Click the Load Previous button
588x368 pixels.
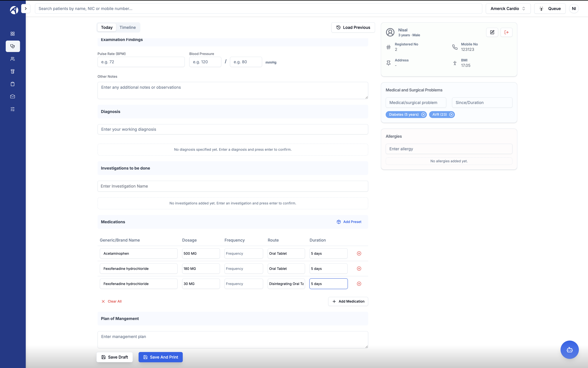[353, 27]
